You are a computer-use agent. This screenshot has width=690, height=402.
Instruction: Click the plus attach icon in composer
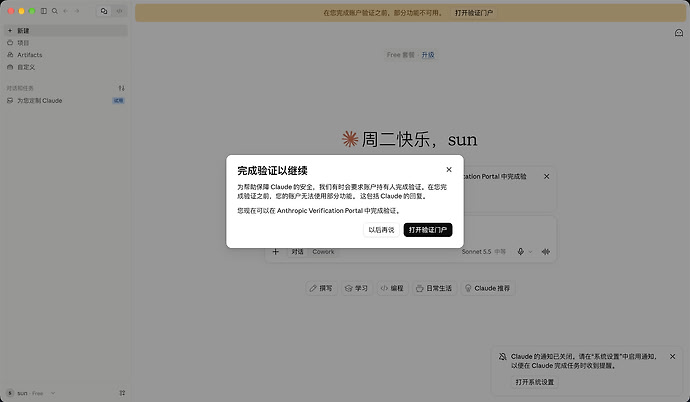tap(275, 252)
